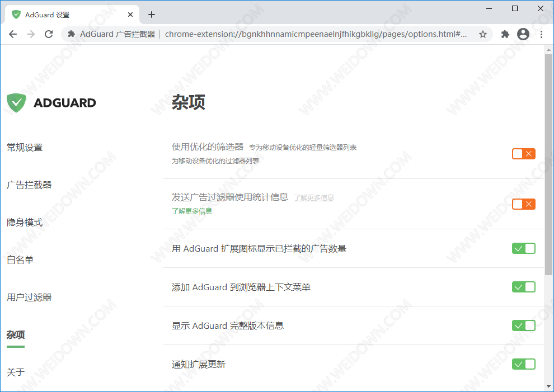The height and width of the screenshot is (392, 554).
Task: Open the extensions puzzle icon in toolbar
Action: click(x=505, y=34)
